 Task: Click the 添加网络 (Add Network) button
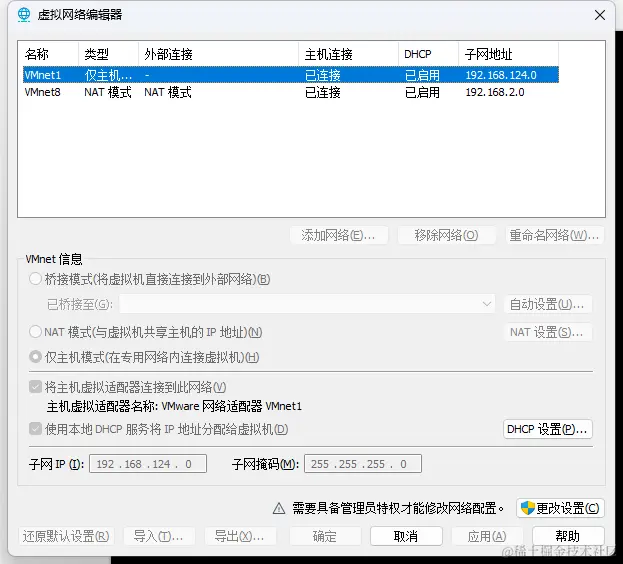(339, 235)
